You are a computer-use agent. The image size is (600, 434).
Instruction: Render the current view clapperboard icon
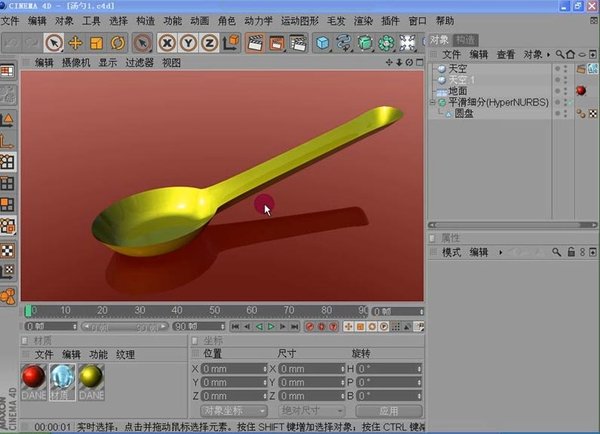255,43
